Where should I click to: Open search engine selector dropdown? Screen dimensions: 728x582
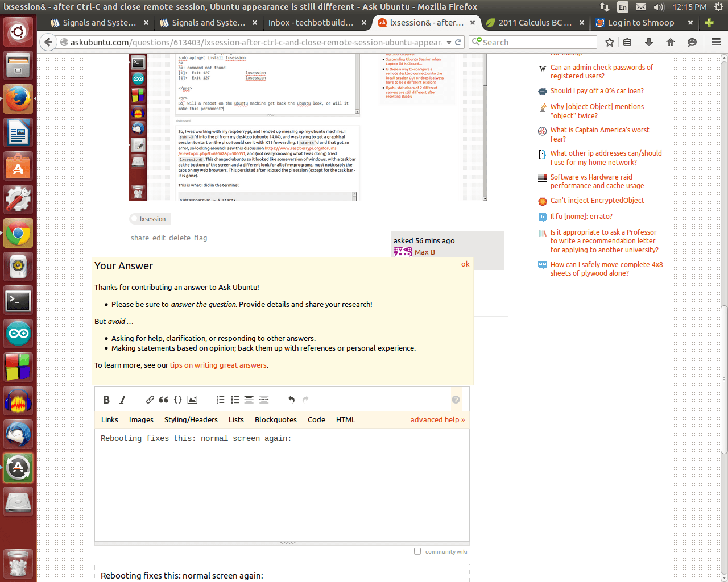pyautogui.click(x=477, y=41)
